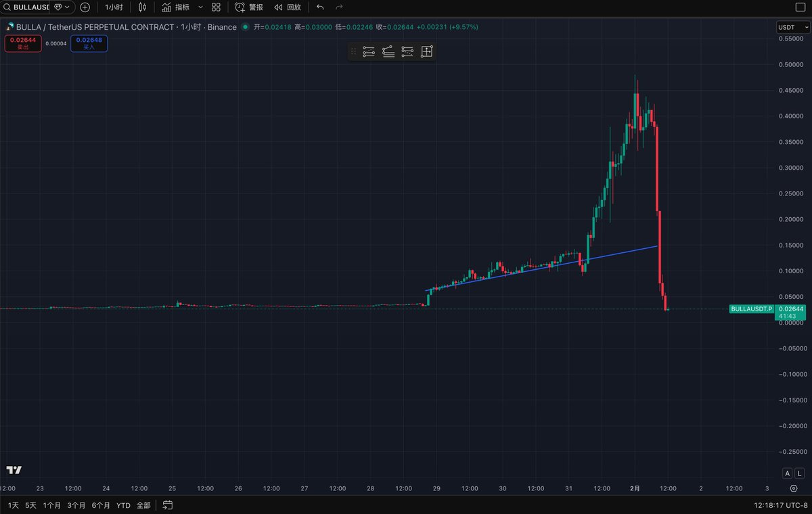Select the second trend line tool in the floating toolbar

coord(388,51)
